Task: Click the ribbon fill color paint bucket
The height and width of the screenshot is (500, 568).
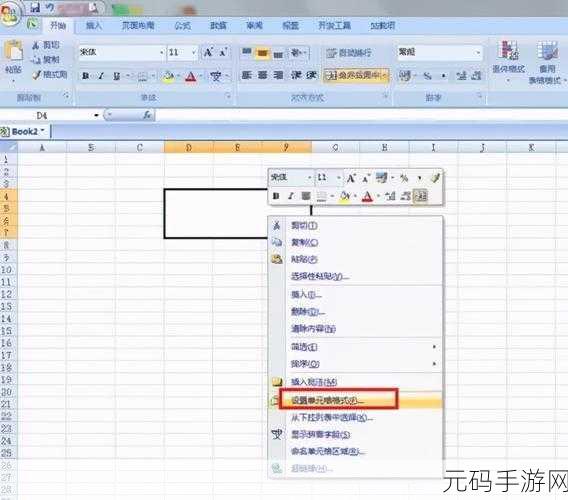Action: (168, 76)
